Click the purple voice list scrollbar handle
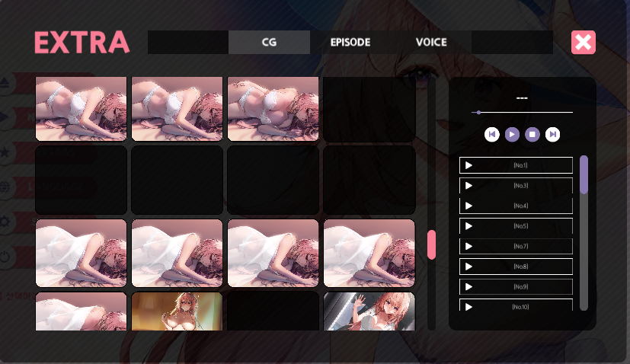 click(x=584, y=175)
